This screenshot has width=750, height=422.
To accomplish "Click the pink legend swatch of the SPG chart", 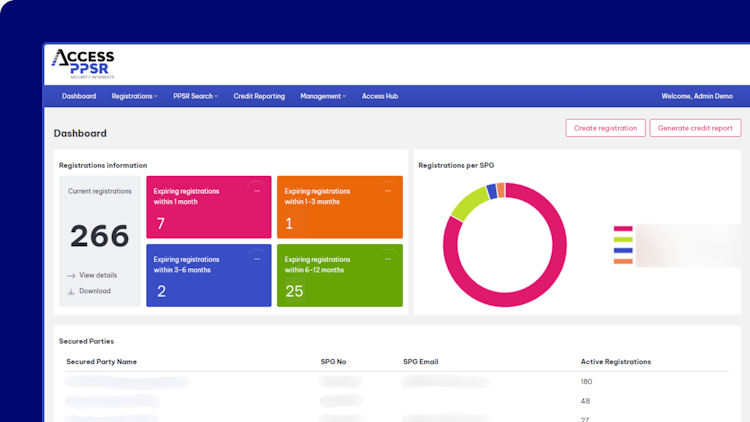I will point(623,229).
